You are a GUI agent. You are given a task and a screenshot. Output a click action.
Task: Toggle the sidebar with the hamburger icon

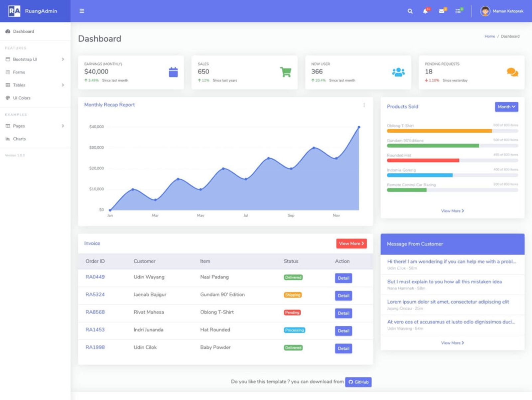[82, 11]
